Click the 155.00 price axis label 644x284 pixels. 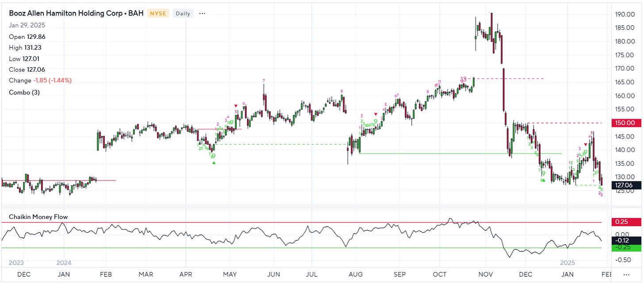tap(625, 109)
